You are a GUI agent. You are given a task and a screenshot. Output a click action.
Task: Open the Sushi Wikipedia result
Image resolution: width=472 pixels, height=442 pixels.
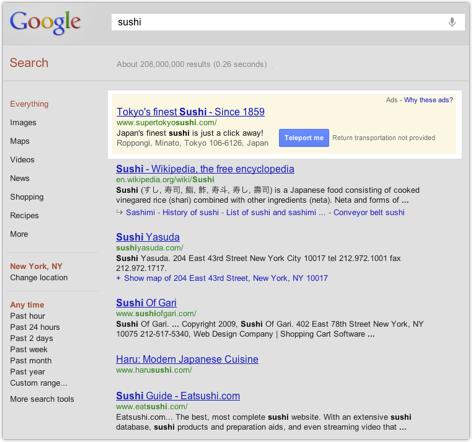(x=205, y=169)
